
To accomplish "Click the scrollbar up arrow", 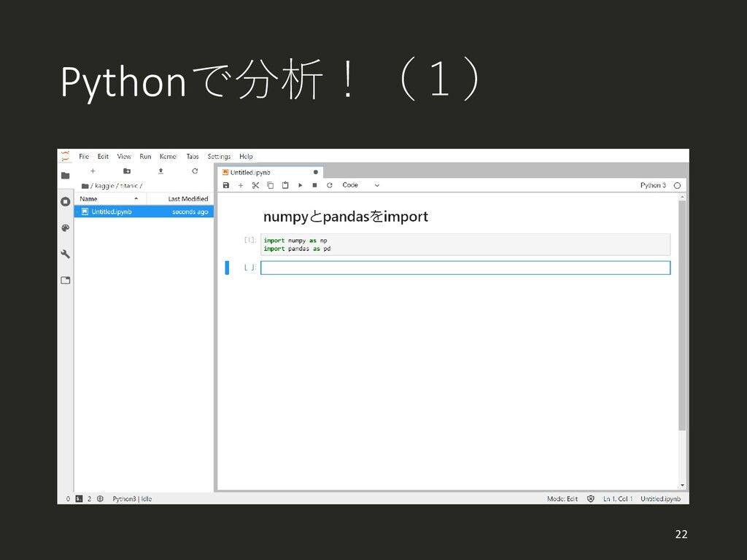I will tap(682, 197).
